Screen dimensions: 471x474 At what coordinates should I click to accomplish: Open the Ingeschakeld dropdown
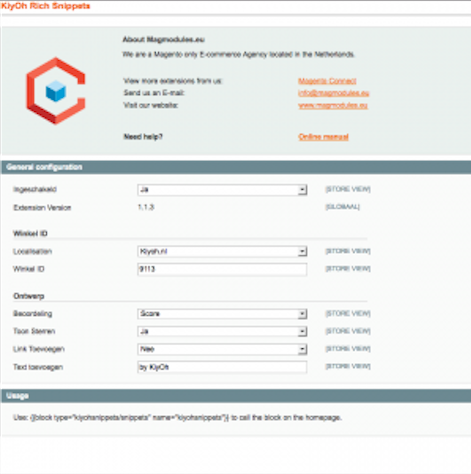[222, 190]
